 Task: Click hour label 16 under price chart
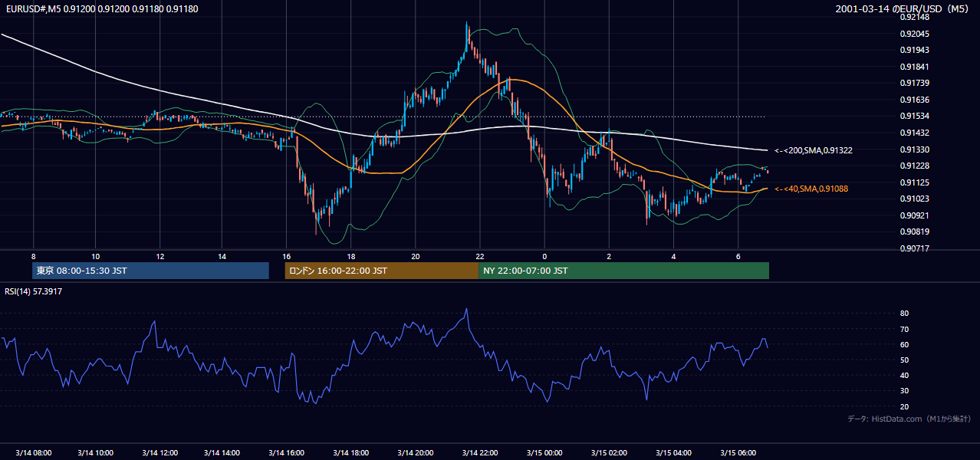(x=286, y=256)
